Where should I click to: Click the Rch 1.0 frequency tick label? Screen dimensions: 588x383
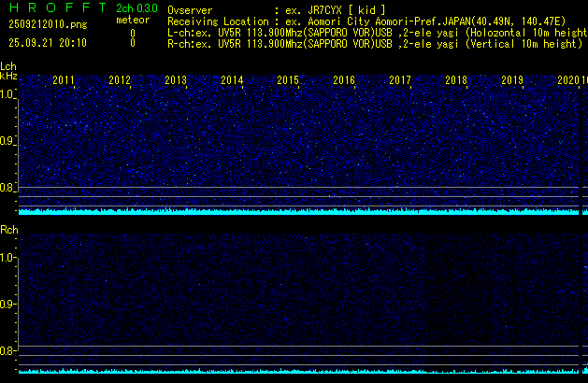pyautogui.click(x=8, y=257)
